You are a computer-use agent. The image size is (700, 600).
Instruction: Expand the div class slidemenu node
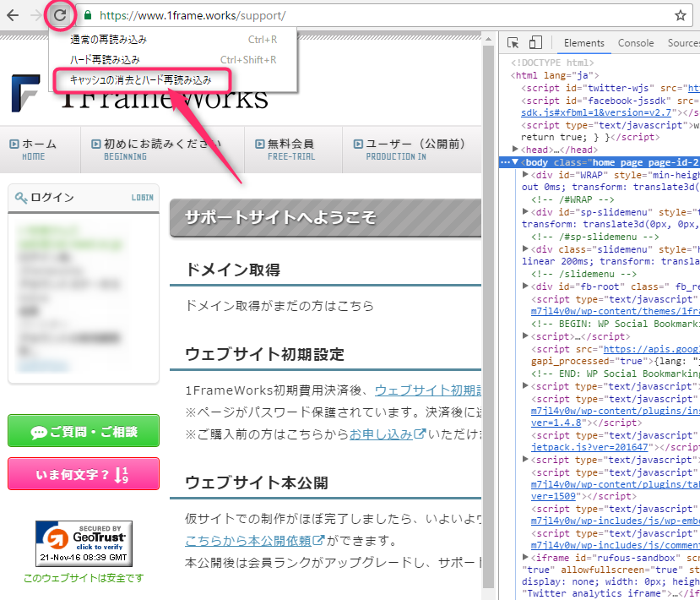tap(525, 248)
